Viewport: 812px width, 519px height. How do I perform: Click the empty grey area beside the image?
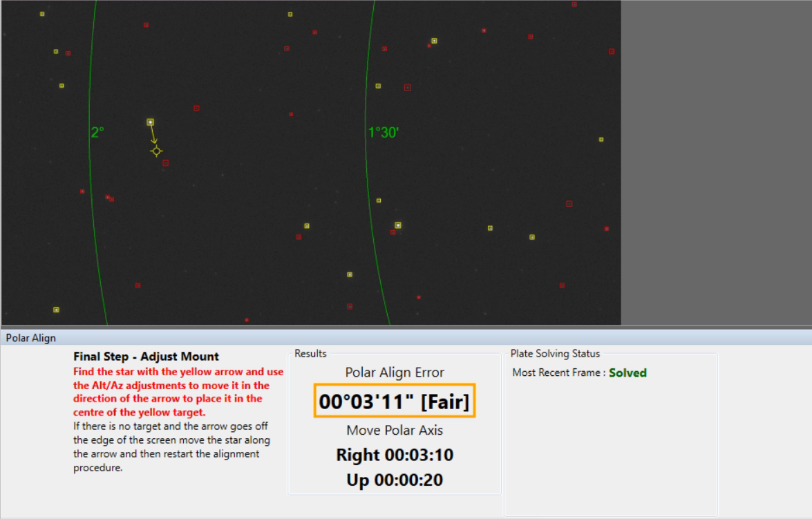pos(716,162)
